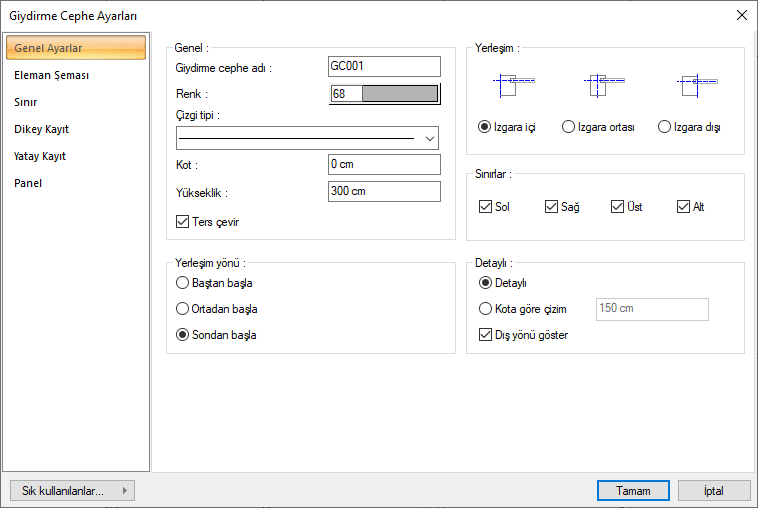Switch to the Dikey Kayıt section
The image size is (758, 508).
(x=41, y=129)
